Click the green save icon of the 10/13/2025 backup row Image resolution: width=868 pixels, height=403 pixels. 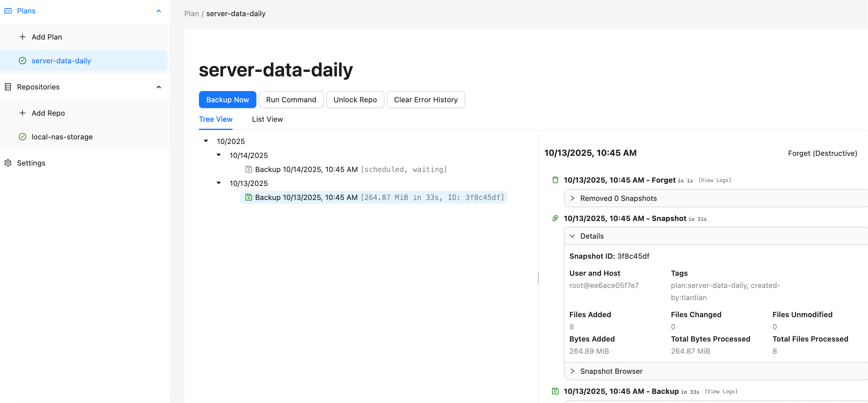(249, 197)
